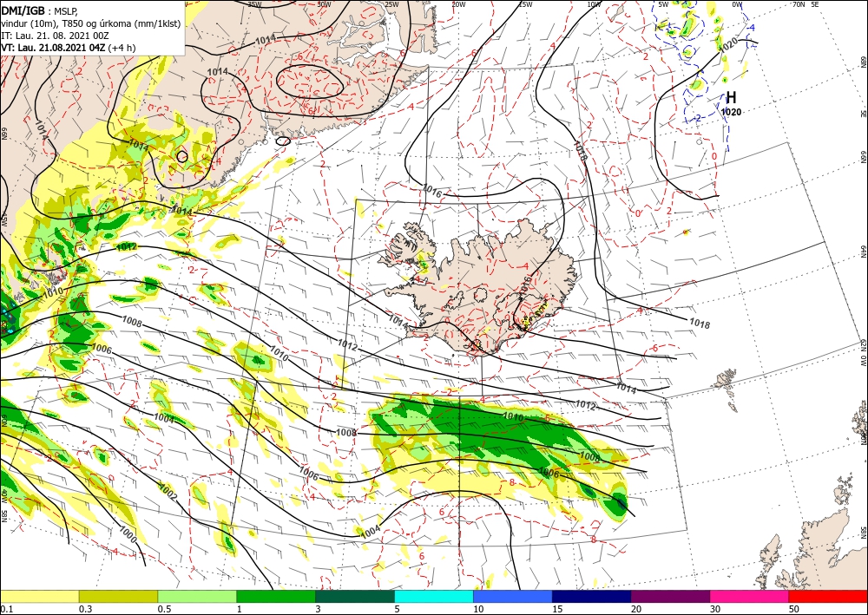The height and width of the screenshot is (615, 868).
Task: Click the 20W longitude label at top
Action: (x=457, y=4)
